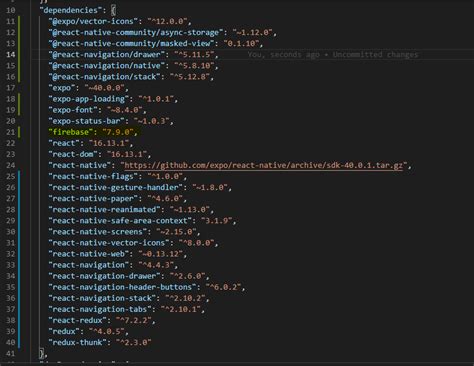Select the "react-native-screens" key
474x366 pixels.
[x=98, y=232]
